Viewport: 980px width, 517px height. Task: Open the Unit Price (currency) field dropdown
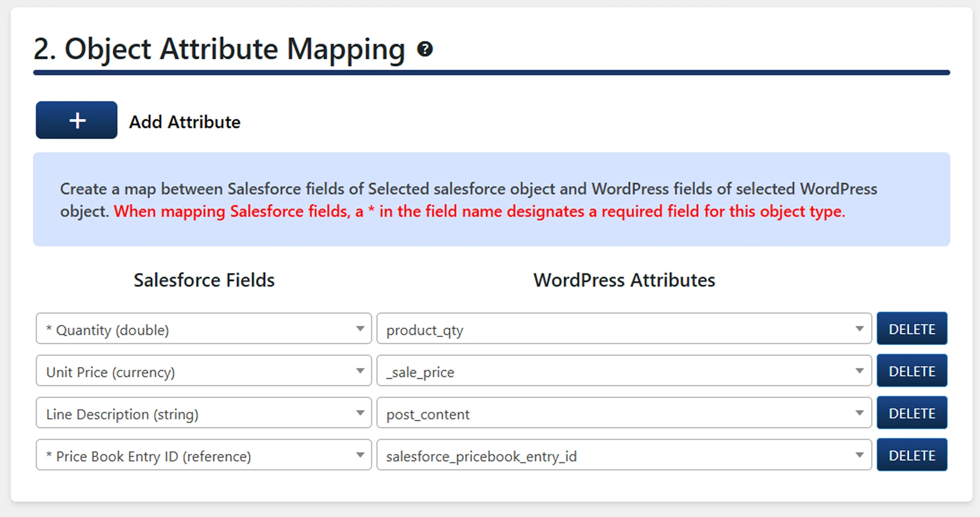(204, 371)
